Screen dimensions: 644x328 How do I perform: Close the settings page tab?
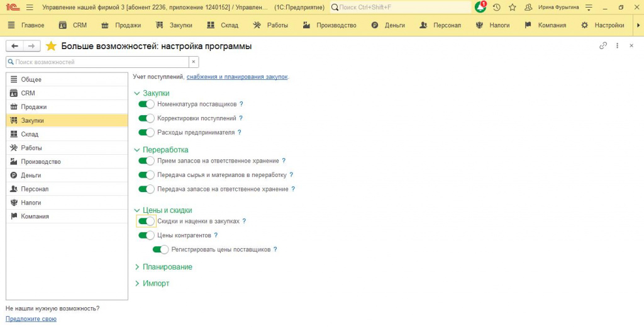point(631,45)
